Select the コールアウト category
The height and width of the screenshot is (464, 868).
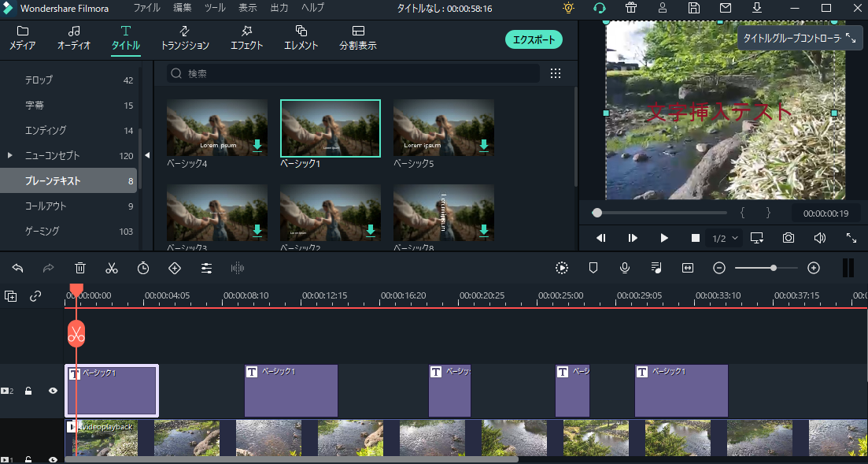(68, 206)
